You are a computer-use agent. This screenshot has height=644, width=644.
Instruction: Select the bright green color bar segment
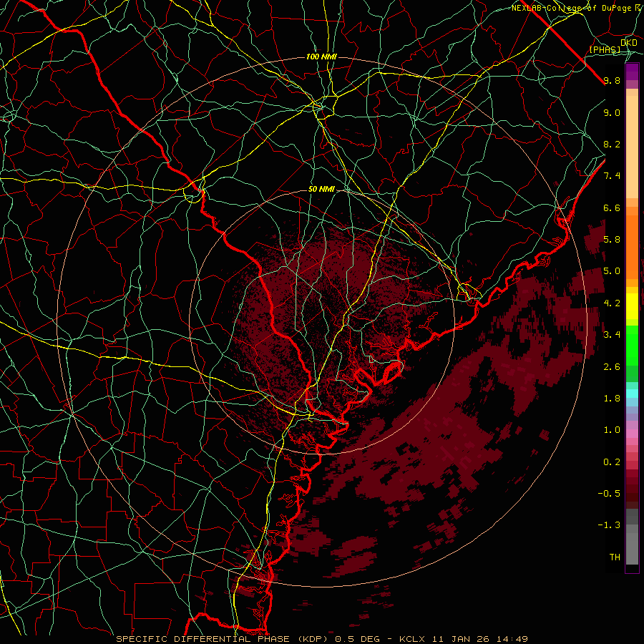tap(632, 345)
